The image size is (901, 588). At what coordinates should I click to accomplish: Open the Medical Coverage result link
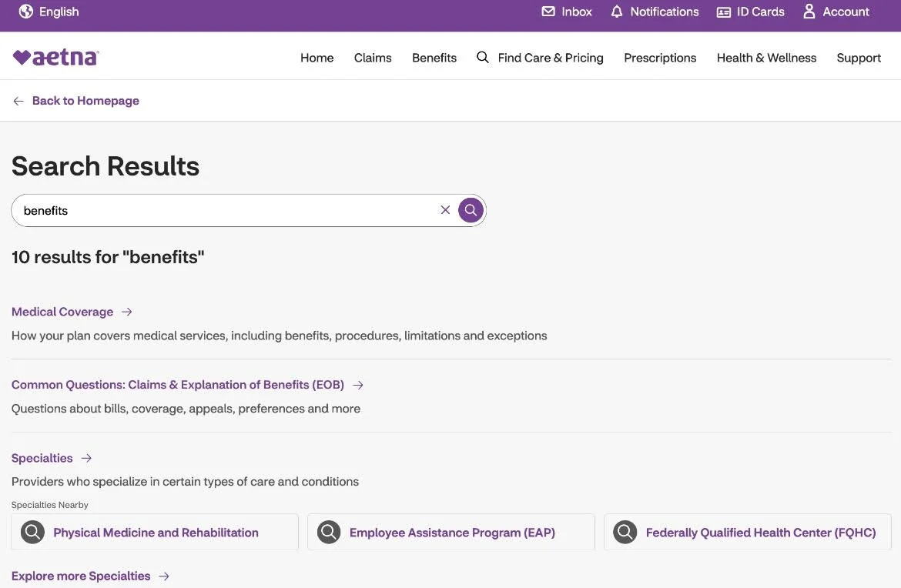[62, 312]
